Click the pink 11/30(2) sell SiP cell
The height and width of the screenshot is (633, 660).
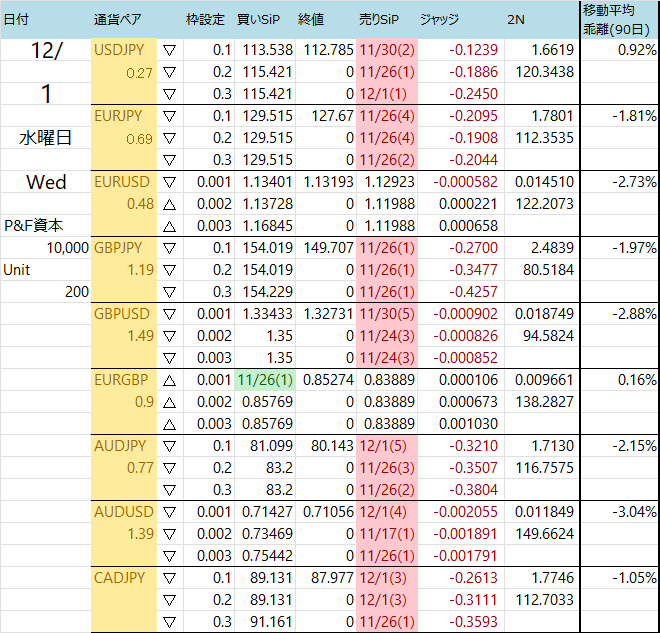click(x=387, y=50)
